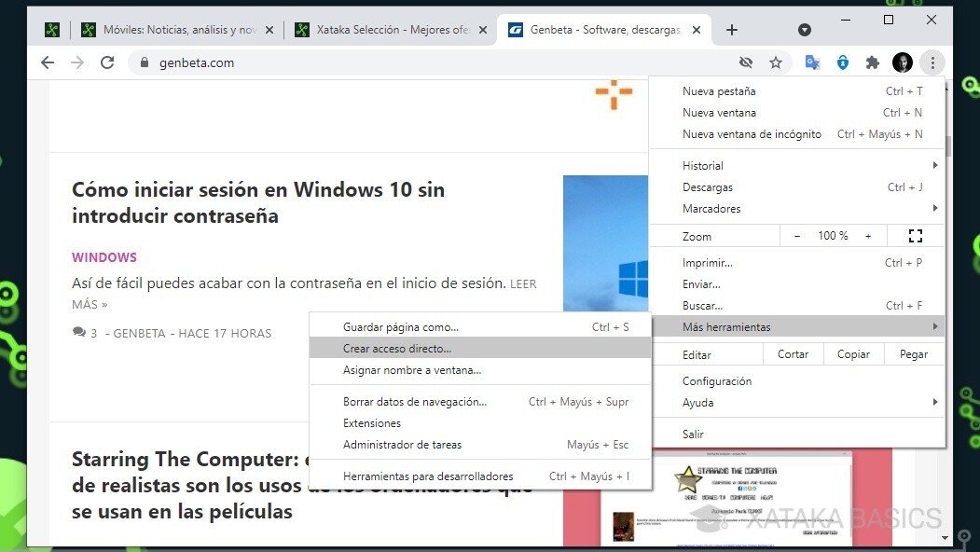Click inside the address bar field
980x552 pixels.
coord(373,62)
